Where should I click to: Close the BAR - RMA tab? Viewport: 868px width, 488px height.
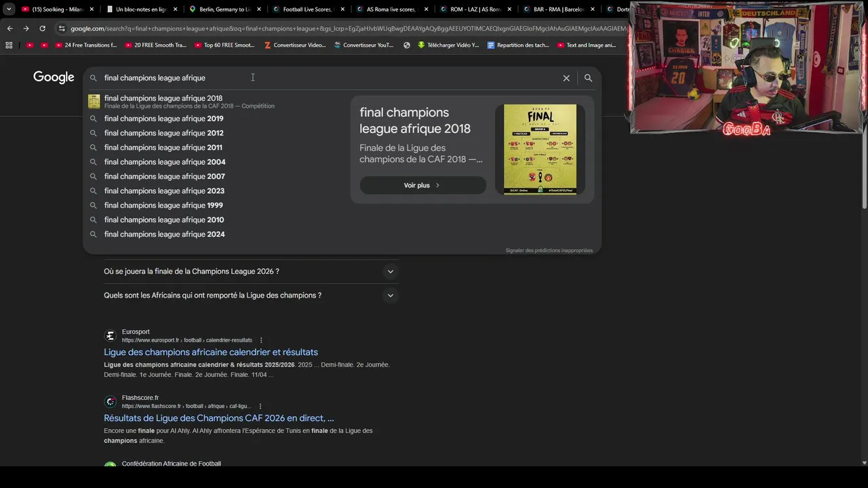coord(593,9)
